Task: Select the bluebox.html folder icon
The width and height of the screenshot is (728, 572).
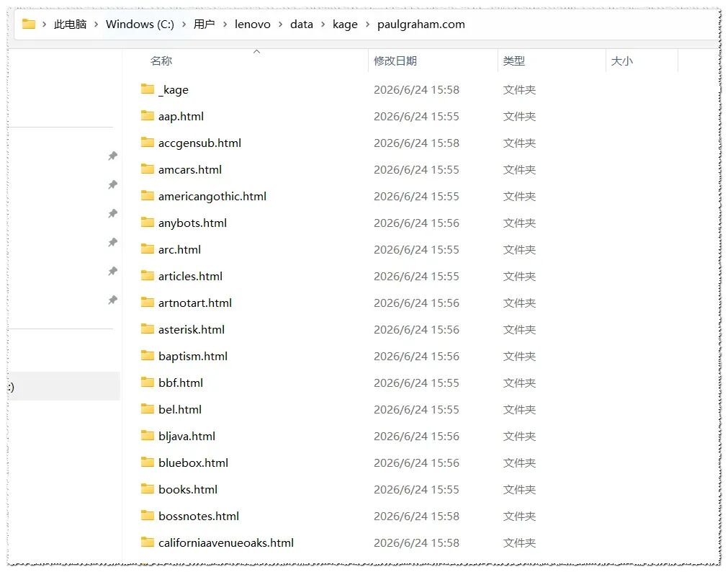Action: pyautogui.click(x=148, y=462)
